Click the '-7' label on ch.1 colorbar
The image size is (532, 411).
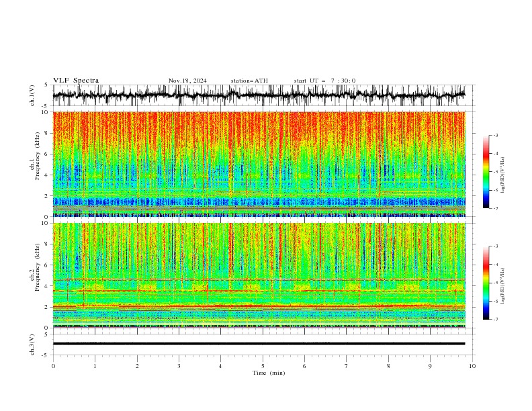click(496, 208)
